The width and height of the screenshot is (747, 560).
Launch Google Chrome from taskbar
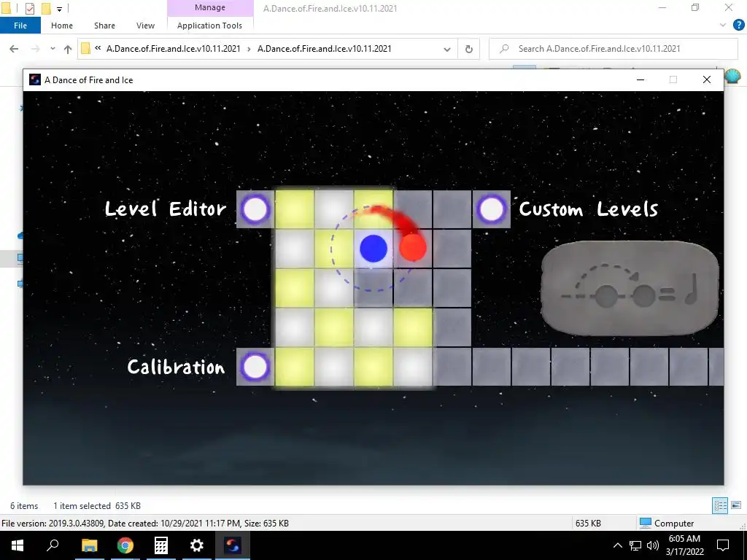pos(125,545)
